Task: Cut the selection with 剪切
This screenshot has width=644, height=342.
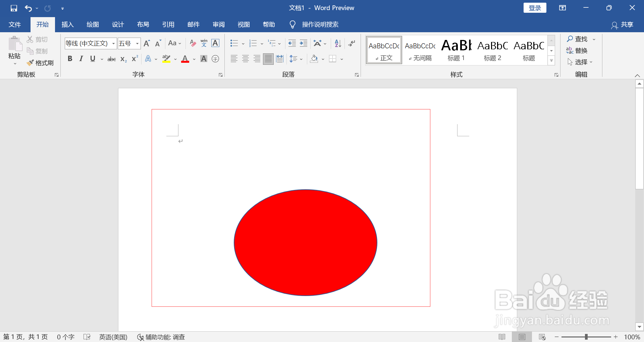Action: [x=37, y=40]
